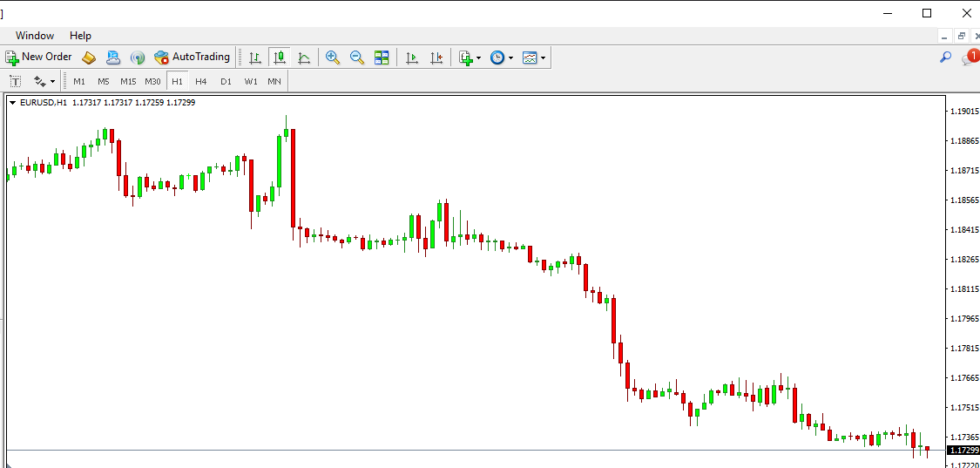980x468 pixels.
Task: Switch the chart to bar chart view
Action: click(x=255, y=58)
